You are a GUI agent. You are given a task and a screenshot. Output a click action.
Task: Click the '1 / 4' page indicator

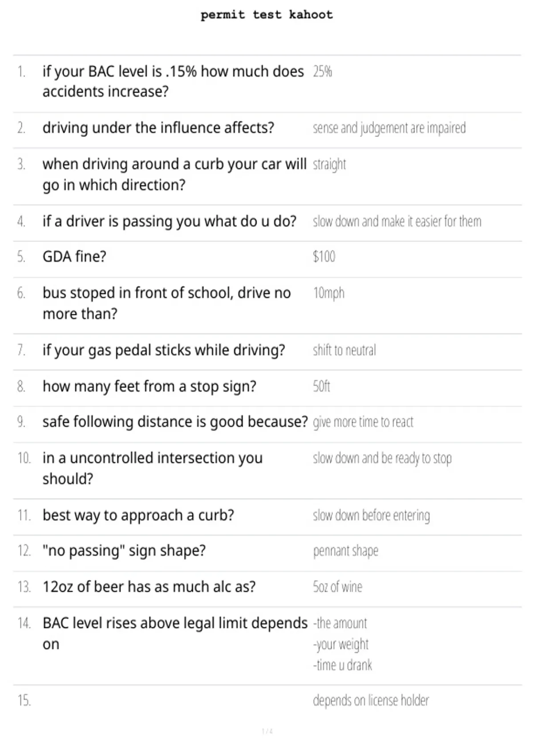coord(267,731)
